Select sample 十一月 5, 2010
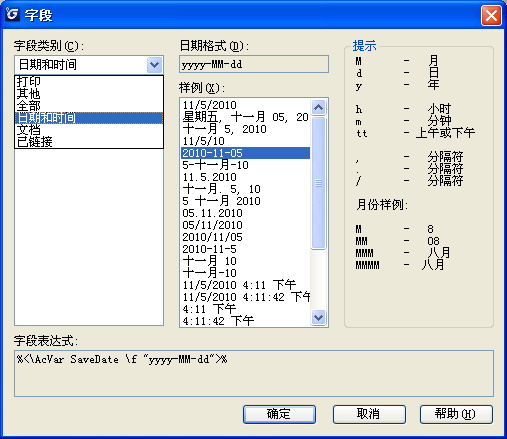This screenshot has width=507, height=439. [x=246, y=129]
